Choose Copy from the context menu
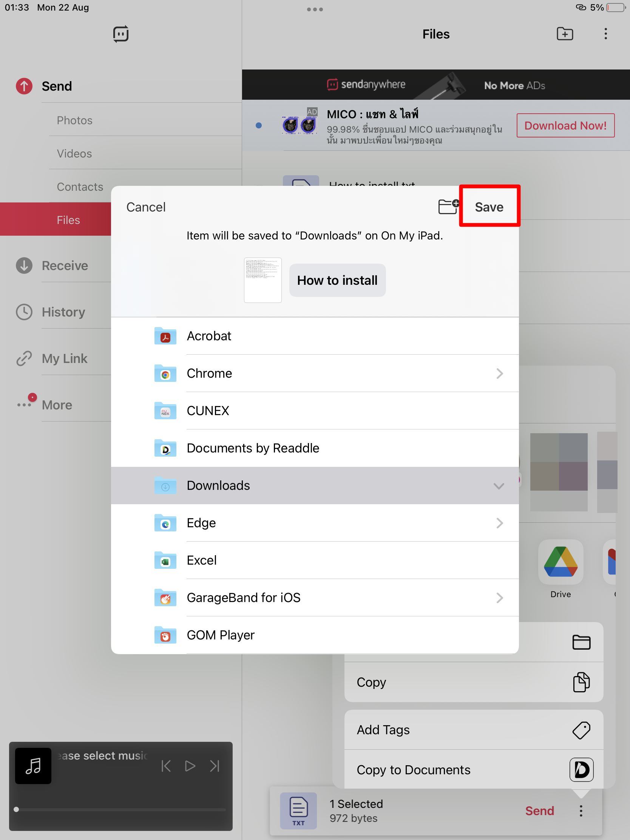Image resolution: width=630 pixels, height=840 pixels. pyautogui.click(x=473, y=682)
